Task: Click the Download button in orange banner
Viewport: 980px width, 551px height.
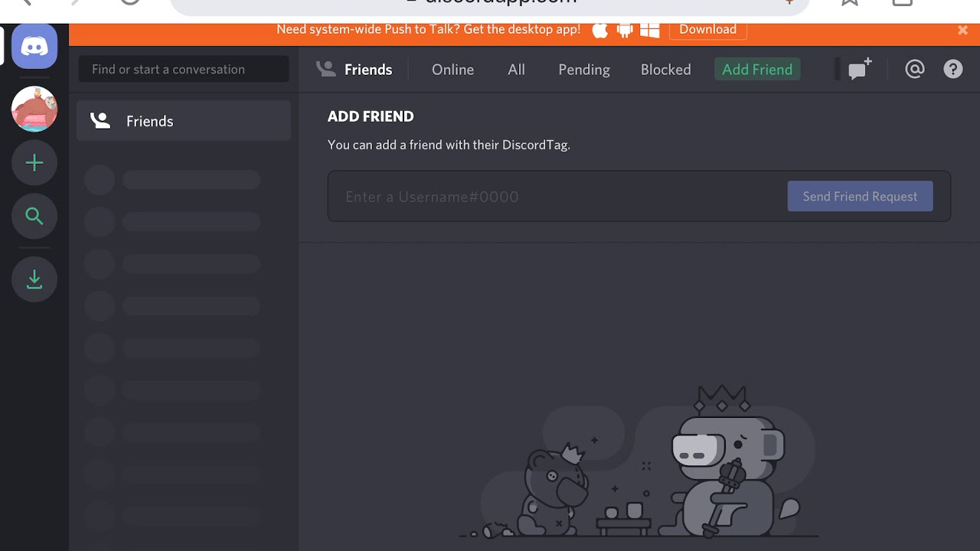Action: pos(707,30)
